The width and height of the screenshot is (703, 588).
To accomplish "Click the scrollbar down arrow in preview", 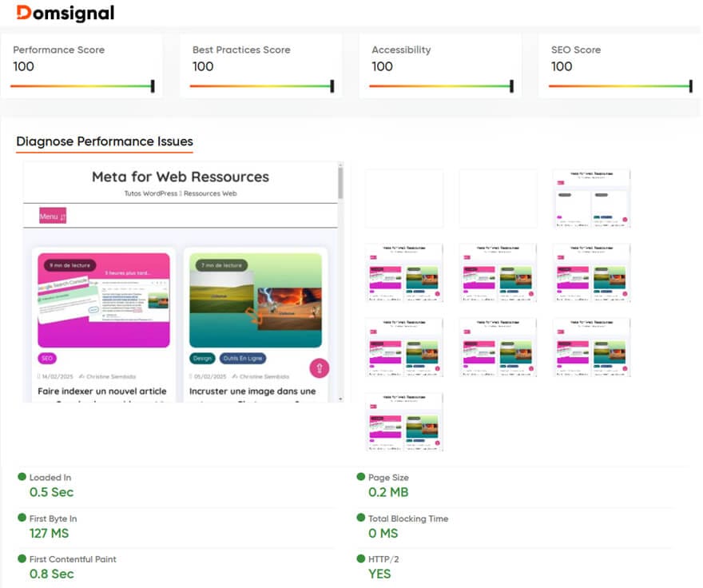I will 340,399.
